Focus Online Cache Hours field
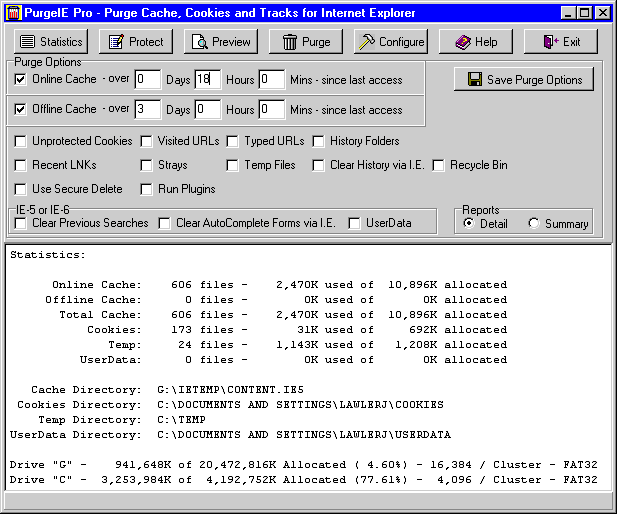 (208, 79)
